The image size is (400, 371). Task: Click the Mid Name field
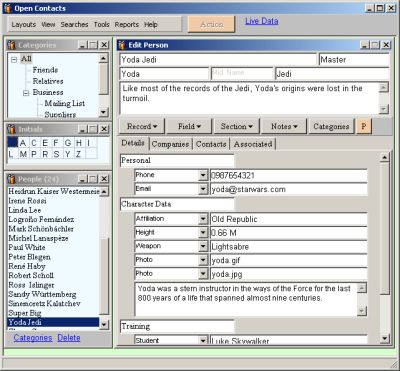[x=242, y=73]
